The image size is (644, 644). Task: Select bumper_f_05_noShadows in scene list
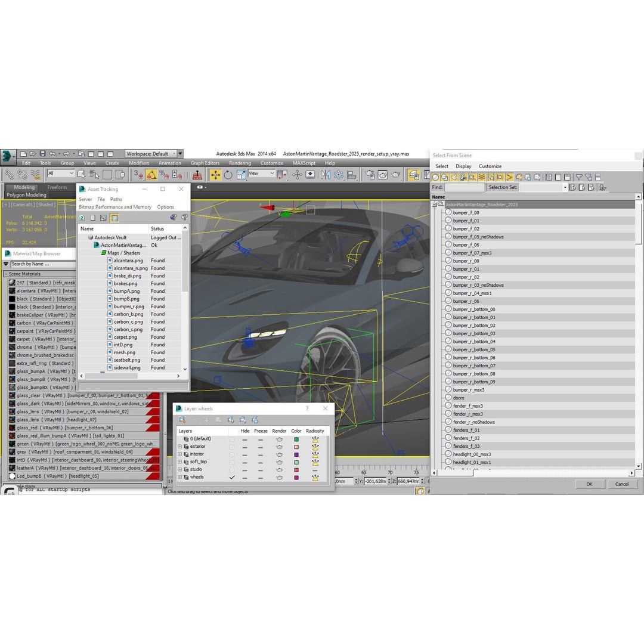coord(478,237)
